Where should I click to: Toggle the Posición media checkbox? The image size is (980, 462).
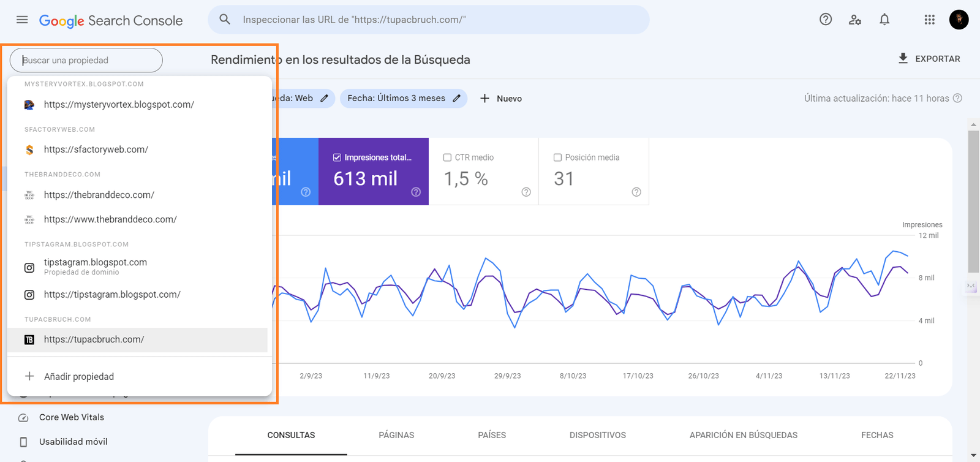click(557, 157)
